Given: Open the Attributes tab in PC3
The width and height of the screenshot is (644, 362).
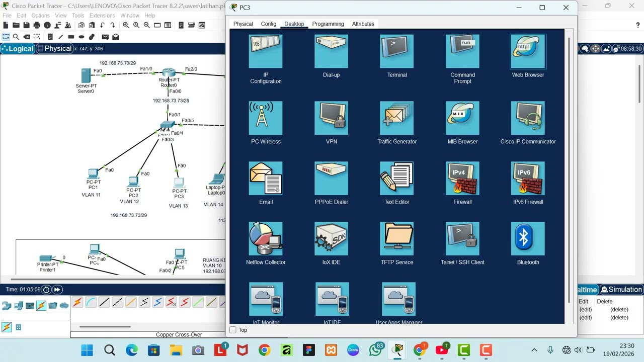Looking at the screenshot, I should click(363, 24).
